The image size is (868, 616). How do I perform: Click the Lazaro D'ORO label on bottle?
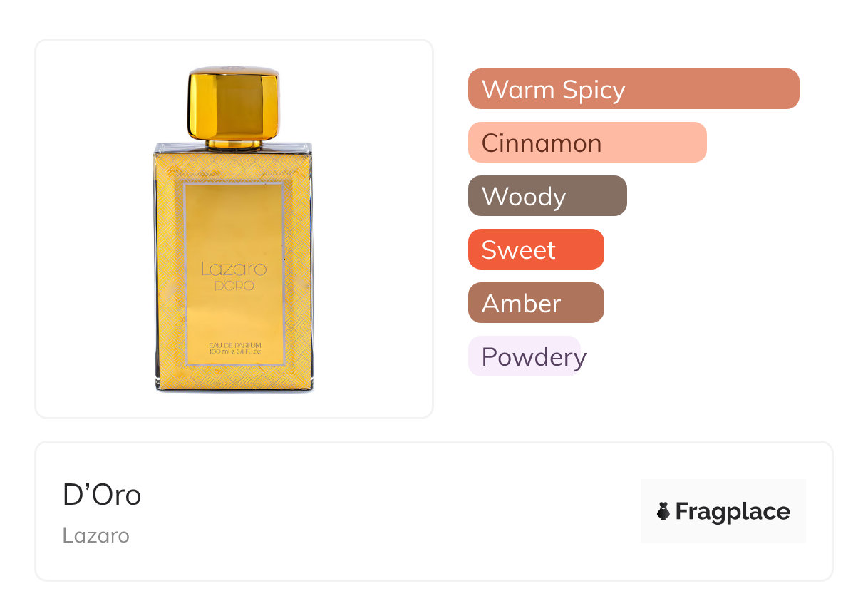coord(234,275)
